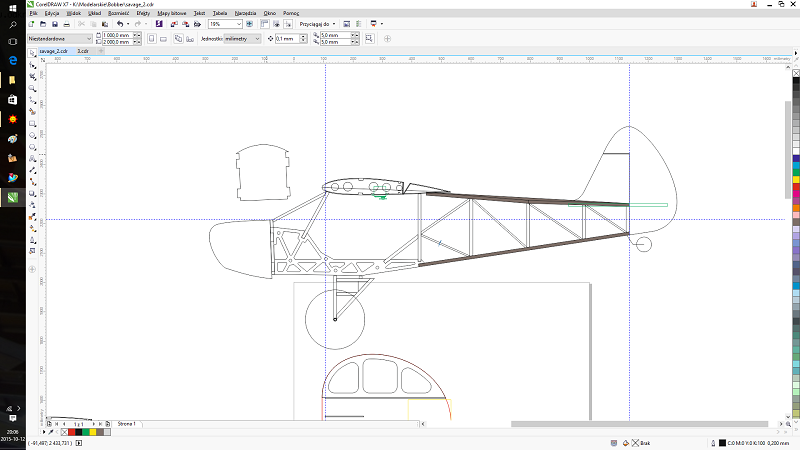800x450 pixels.
Task: Select the Crop tool in the toolbox
Action: pos(32,77)
